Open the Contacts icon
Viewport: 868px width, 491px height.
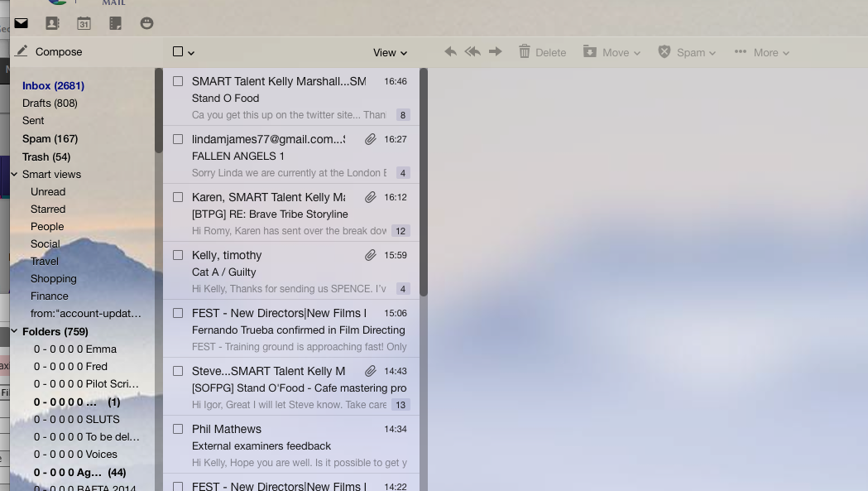52,23
